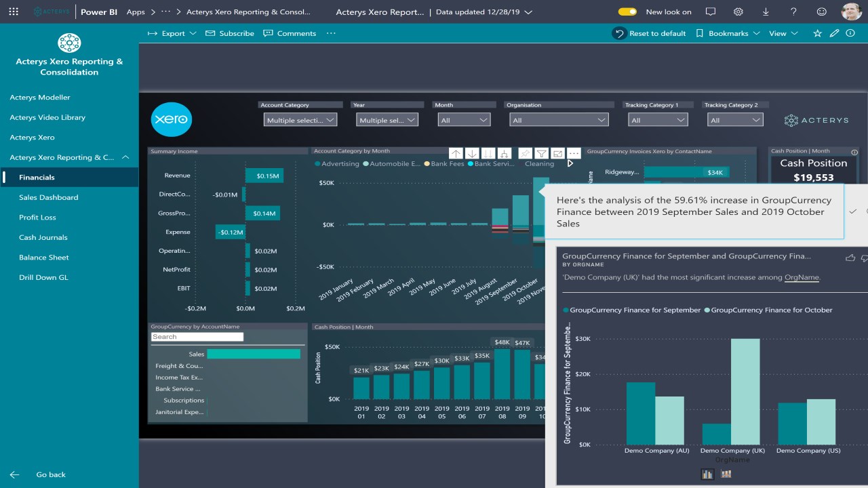
Task: Open the OrgName link in insight text
Action: click(x=802, y=277)
